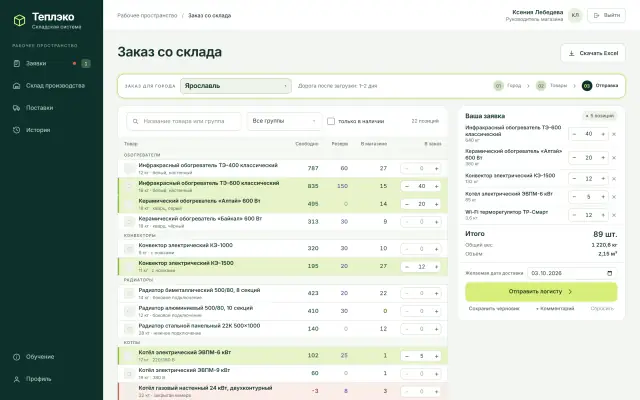Increase quantity for Котёл газовый настенный row

(x=436, y=391)
